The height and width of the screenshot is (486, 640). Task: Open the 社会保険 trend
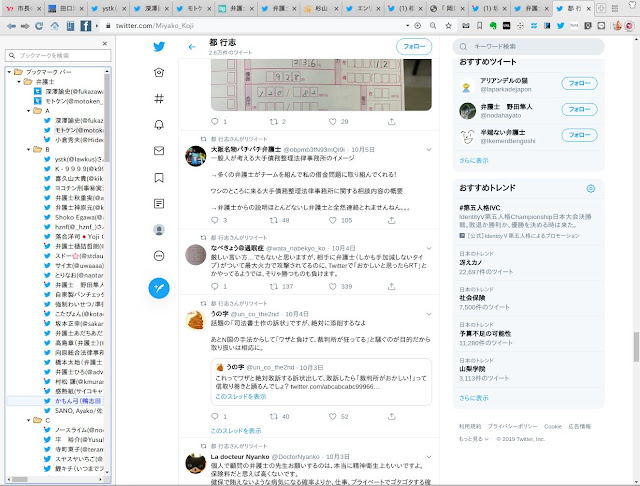pos(529,298)
